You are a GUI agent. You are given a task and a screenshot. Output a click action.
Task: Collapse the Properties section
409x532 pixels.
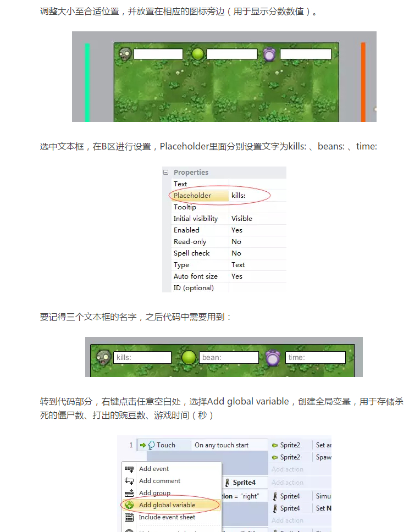165,173
